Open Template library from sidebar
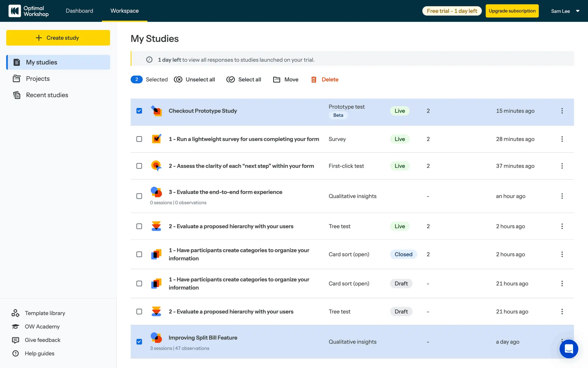The height and width of the screenshot is (368, 588). point(45,313)
